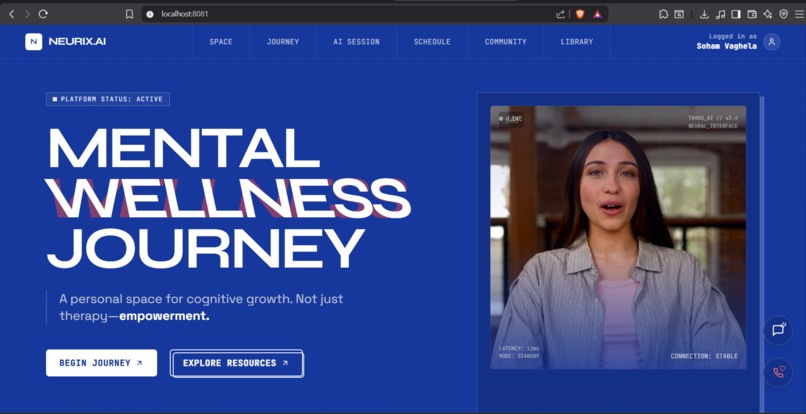Bookmark this page with the bookmark icon
The image size is (806, 414).
130,14
